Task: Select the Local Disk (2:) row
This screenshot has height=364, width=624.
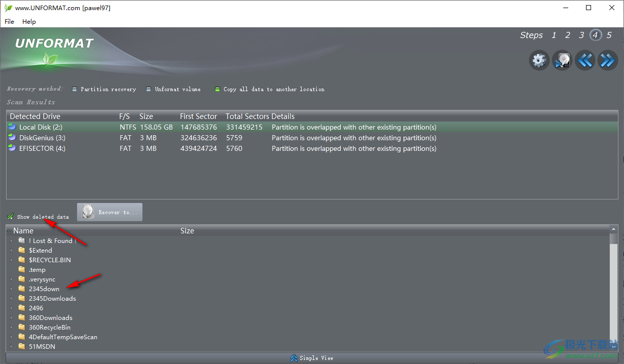Action: (x=312, y=127)
